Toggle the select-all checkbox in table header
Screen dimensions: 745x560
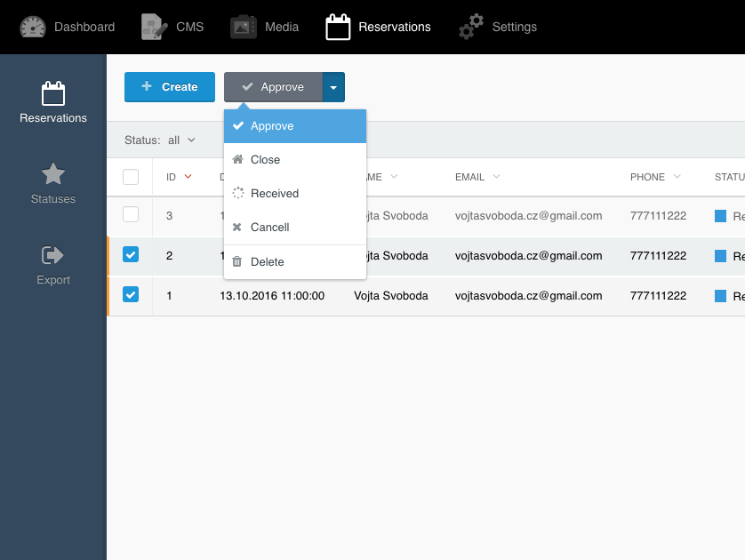(x=131, y=177)
